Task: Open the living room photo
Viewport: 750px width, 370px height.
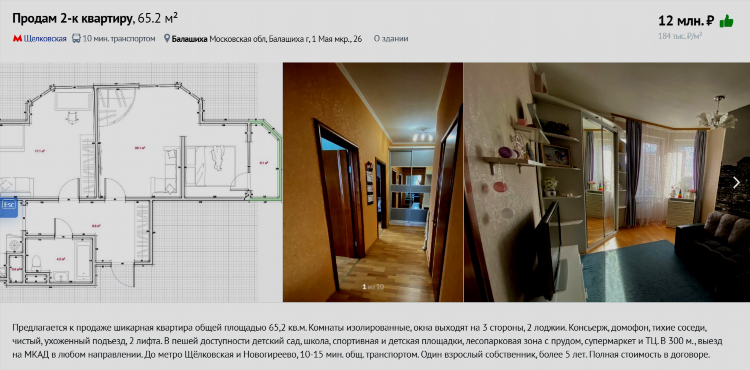Action: coord(607,182)
